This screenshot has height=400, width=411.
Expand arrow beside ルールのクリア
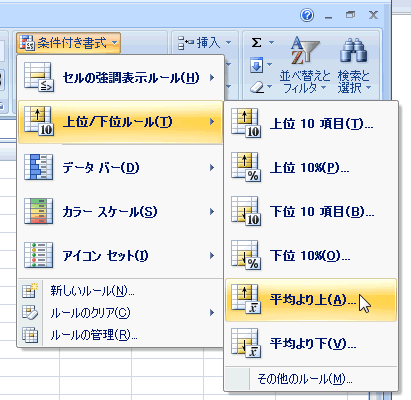(212, 313)
